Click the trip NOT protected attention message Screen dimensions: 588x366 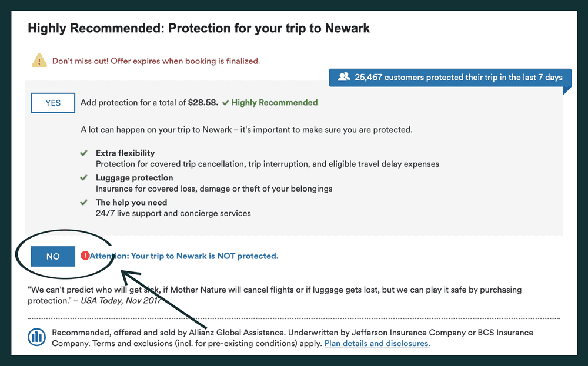(x=184, y=256)
